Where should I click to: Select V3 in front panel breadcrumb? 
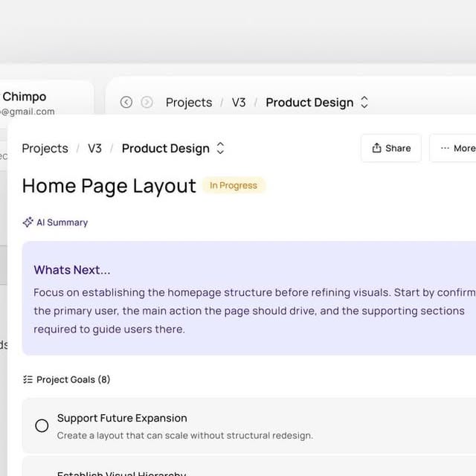point(94,149)
